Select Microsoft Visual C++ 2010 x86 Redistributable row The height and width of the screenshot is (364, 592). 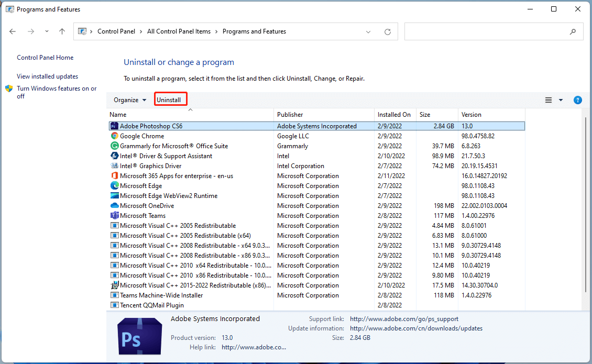click(317, 275)
